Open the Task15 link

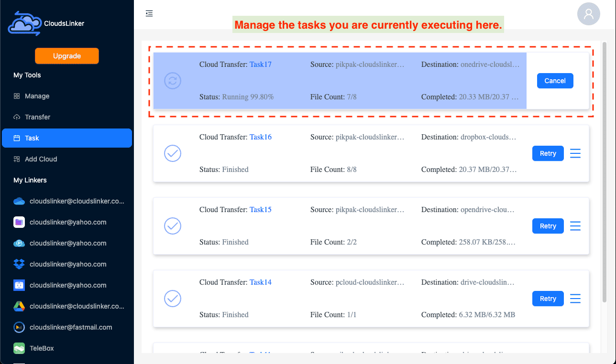click(x=260, y=210)
